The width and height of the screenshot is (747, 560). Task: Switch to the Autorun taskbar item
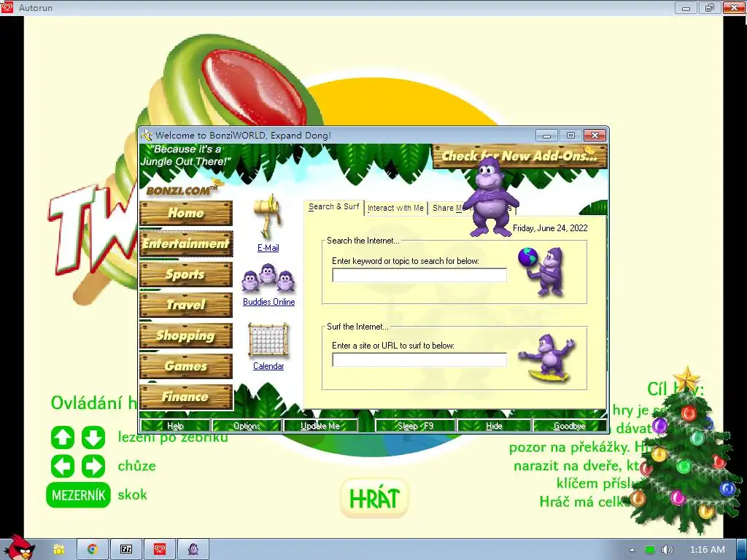[x=160, y=550]
